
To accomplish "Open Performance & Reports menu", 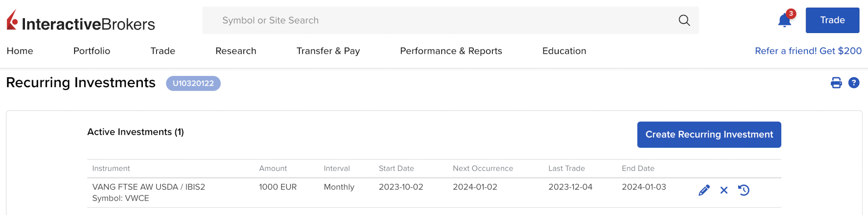I will 451,51.
